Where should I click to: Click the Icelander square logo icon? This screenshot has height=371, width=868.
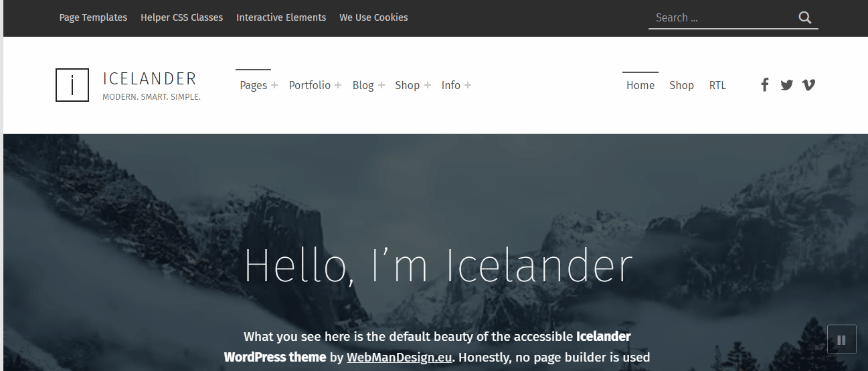[72, 85]
